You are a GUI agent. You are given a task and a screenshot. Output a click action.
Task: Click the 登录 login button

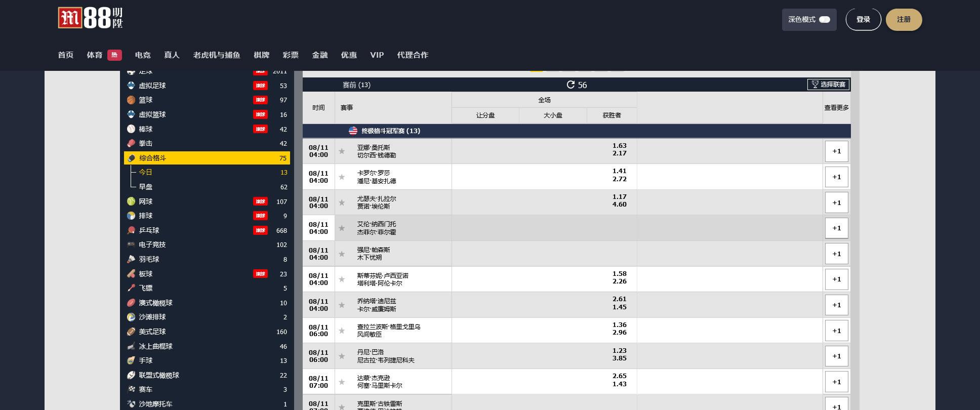(x=863, y=20)
